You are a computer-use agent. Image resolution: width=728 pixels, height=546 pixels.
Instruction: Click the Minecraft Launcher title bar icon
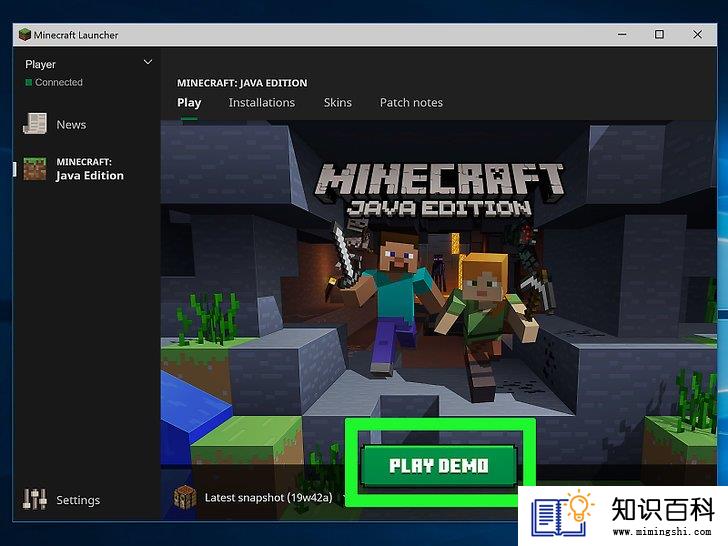[x=24, y=34]
